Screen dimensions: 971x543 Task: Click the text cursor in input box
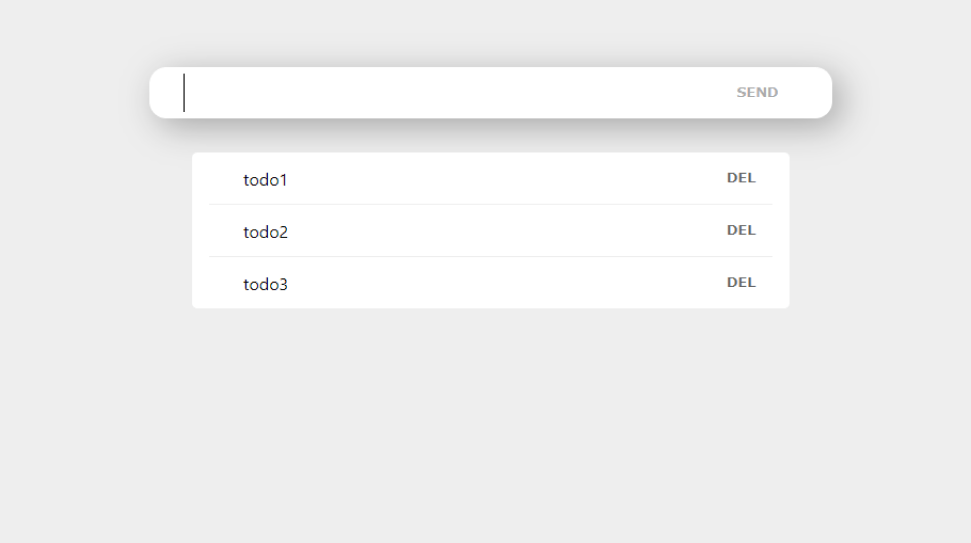pyautogui.click(x=184, y=92)
